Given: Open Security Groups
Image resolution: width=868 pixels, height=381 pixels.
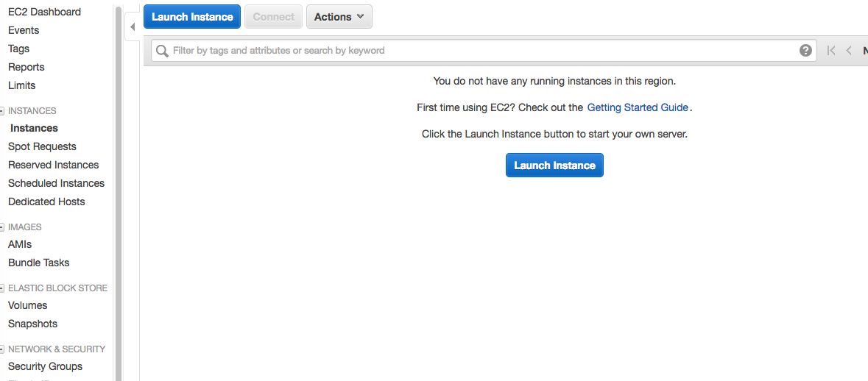Looking at the screenshot, I should (x=45, y=366).
